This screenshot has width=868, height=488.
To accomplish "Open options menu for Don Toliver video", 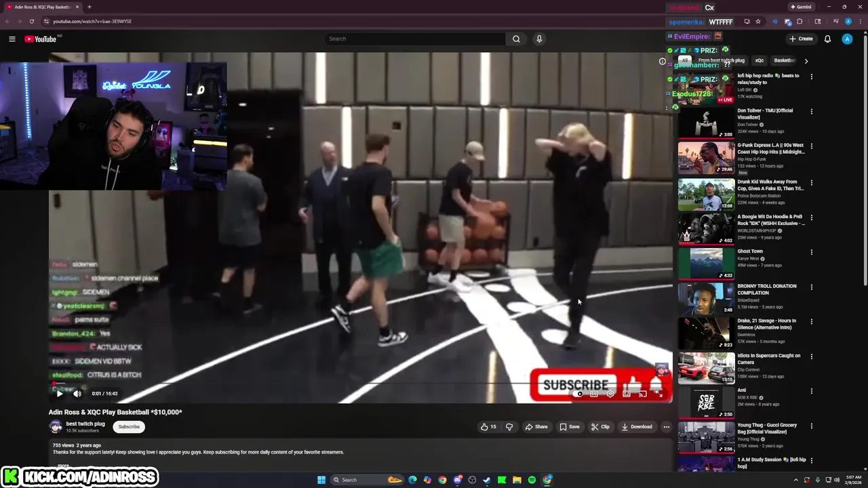I will click(811, 111).
